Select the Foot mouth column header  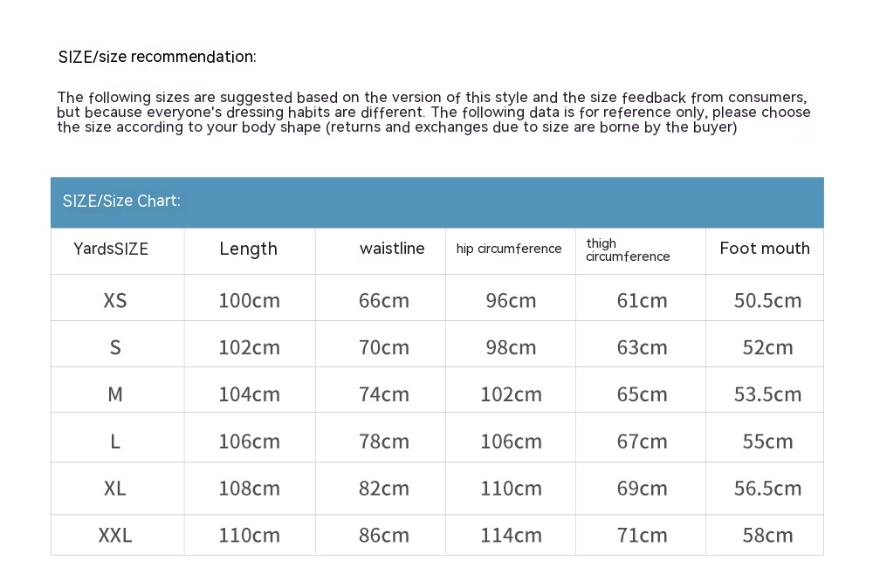click(x=765, y=249)
